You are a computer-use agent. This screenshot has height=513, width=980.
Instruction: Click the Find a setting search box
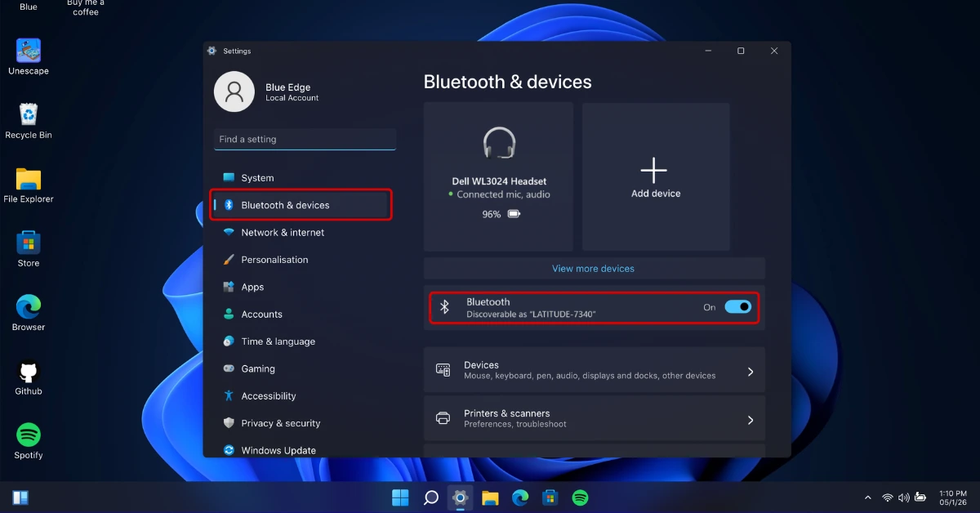click(305, 140)
